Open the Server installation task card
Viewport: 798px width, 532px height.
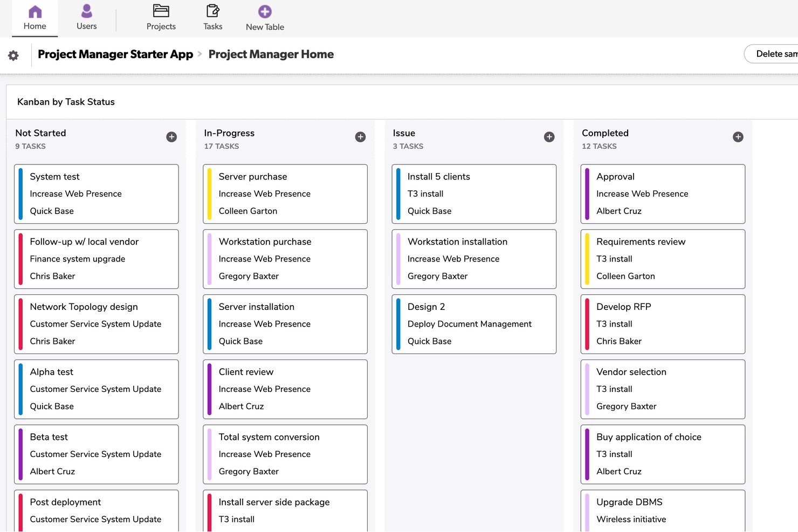(x=285, y=324)
